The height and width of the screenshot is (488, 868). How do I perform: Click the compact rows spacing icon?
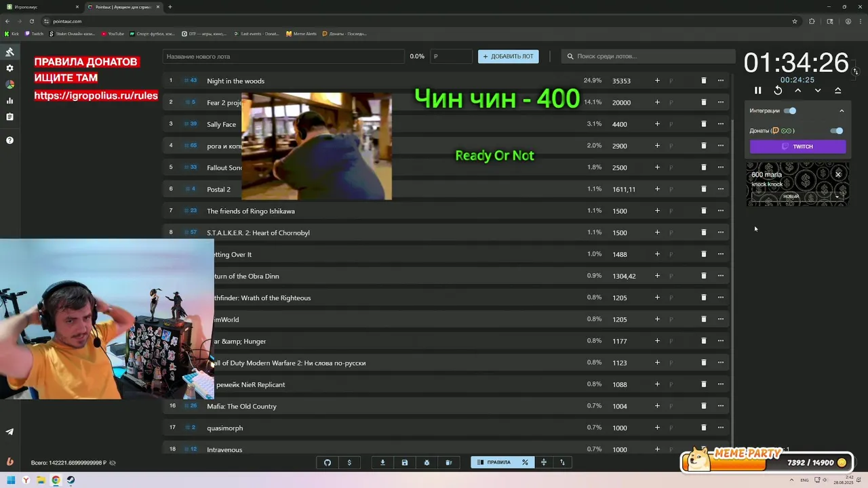coord(543,462)
